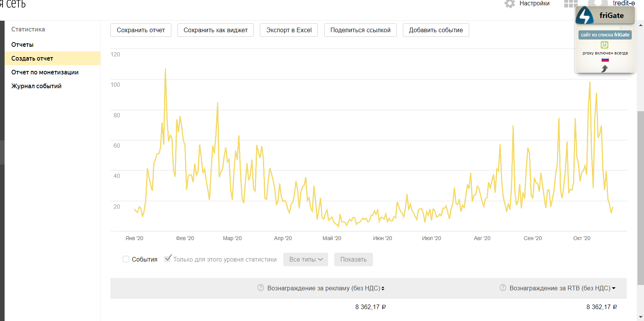Click the Настройки gear icon
Screen dimensions: 644x321
point(509,4)
